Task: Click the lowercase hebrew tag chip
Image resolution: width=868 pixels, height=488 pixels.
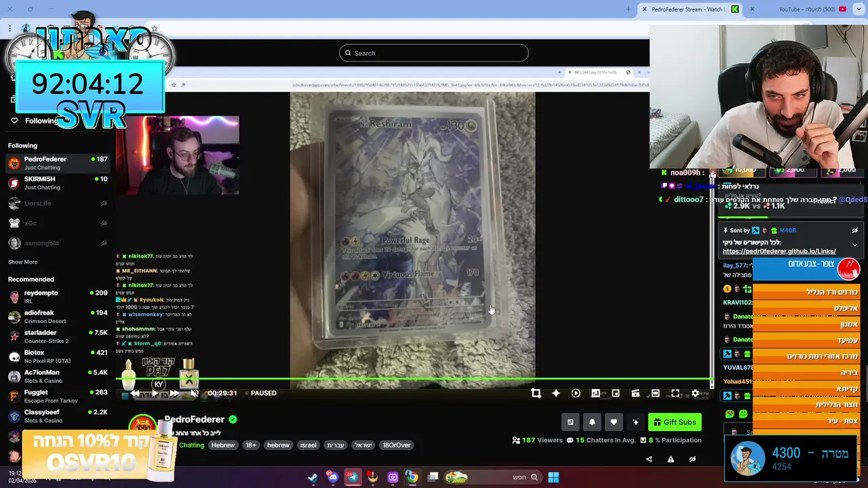Action: tap(278, 445)
